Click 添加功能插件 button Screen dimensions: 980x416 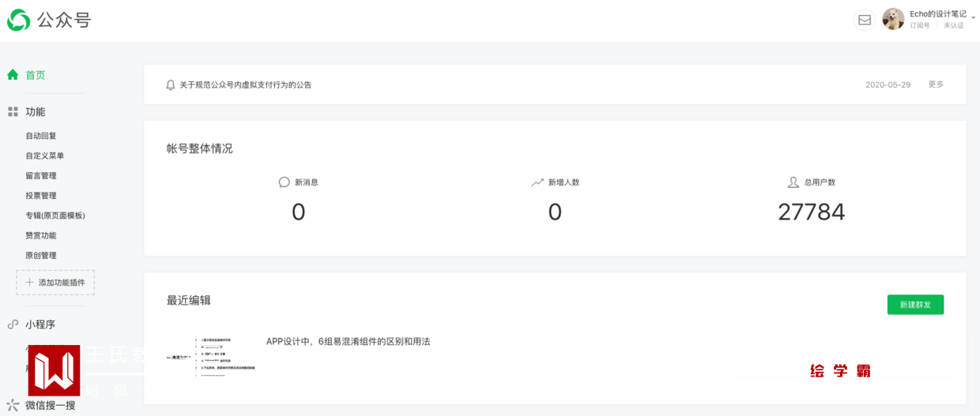tap(55, 283)
